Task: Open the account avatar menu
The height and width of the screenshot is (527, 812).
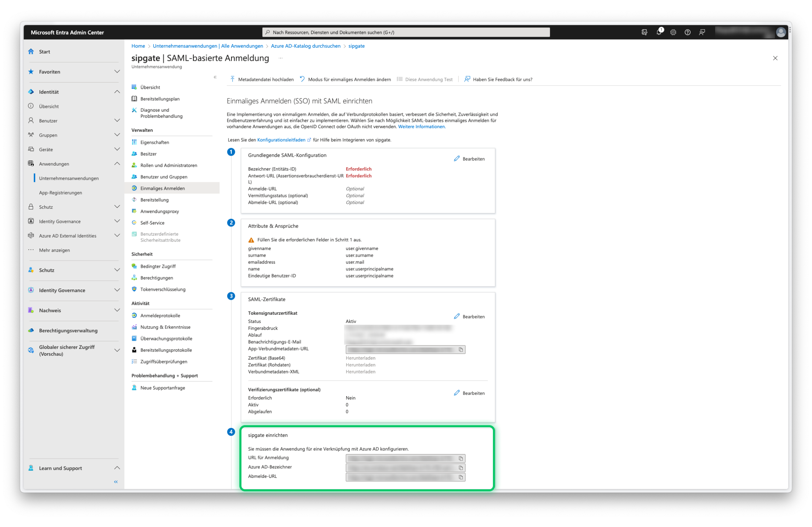Action: coord(780,32)
